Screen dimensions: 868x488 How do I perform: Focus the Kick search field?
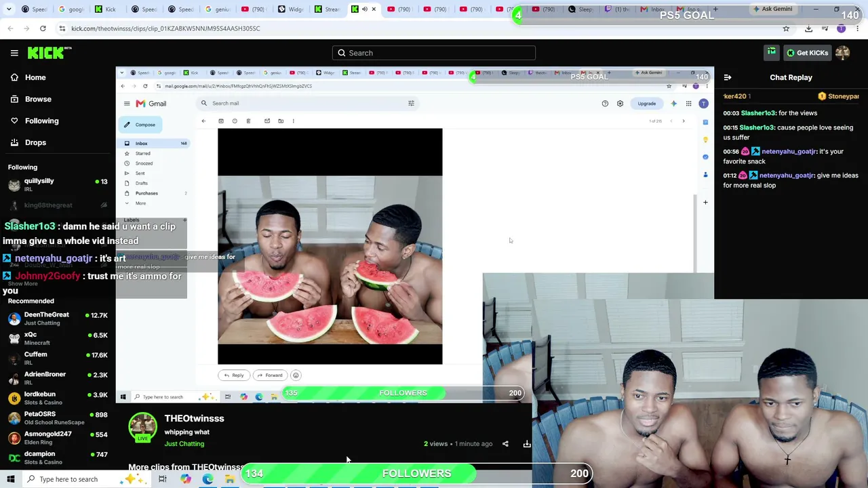(434, 53)
